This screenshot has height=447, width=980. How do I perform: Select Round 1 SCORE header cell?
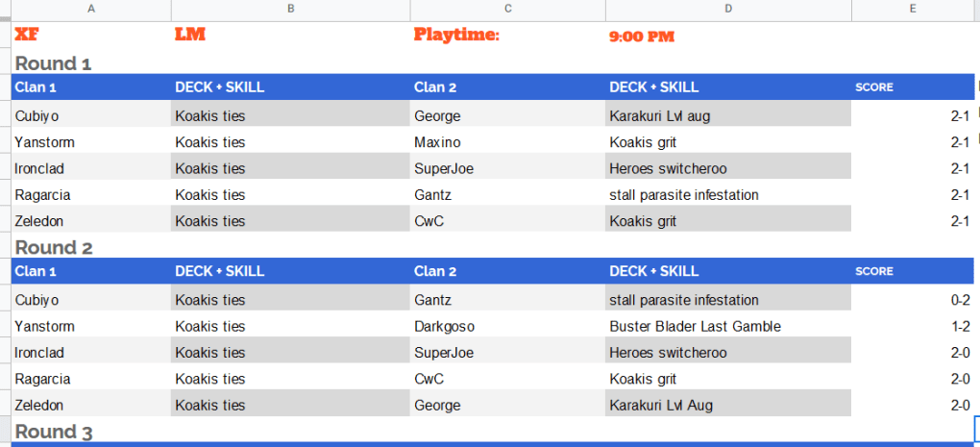tap(913, 87)
